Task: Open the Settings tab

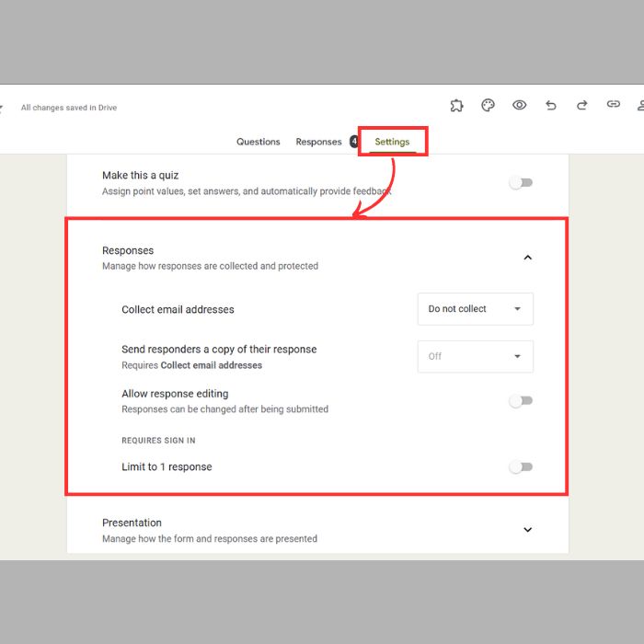Action: point(392,142)
